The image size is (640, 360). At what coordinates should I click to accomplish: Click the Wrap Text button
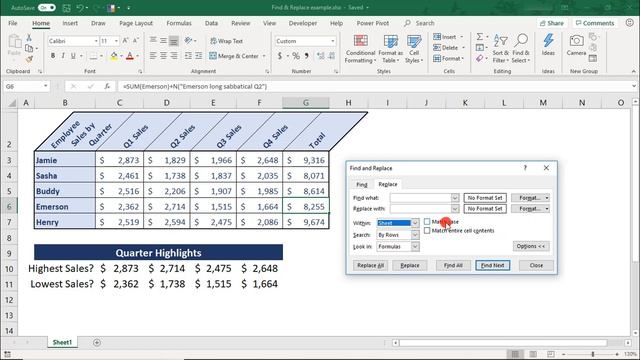pos(227,41)
